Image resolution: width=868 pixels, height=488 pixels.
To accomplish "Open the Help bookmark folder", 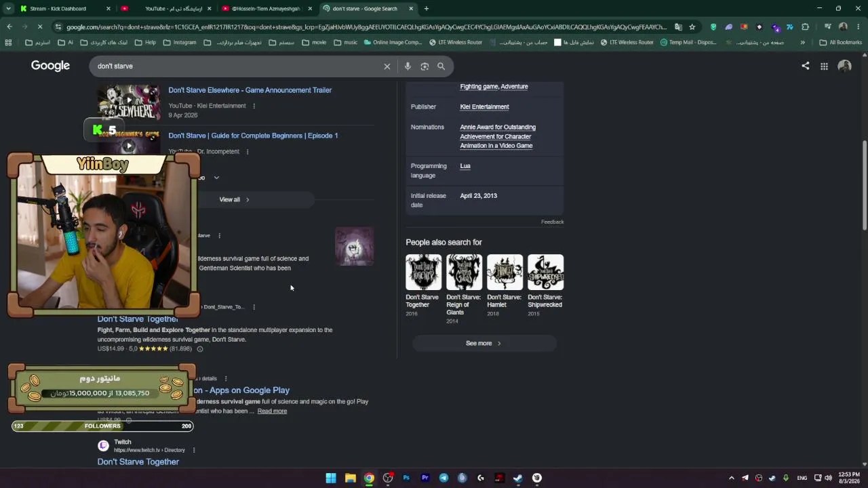I will [145, 42].
